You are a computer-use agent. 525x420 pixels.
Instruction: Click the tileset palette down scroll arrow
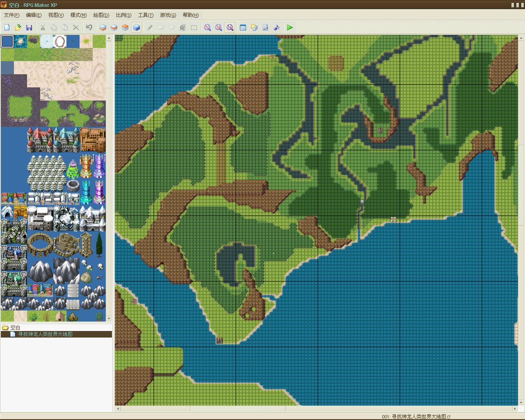tap(109, 318)
